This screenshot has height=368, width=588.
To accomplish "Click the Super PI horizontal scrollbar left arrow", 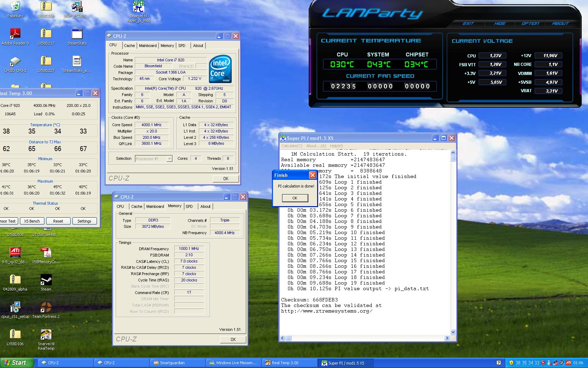I will pos(282,338).
